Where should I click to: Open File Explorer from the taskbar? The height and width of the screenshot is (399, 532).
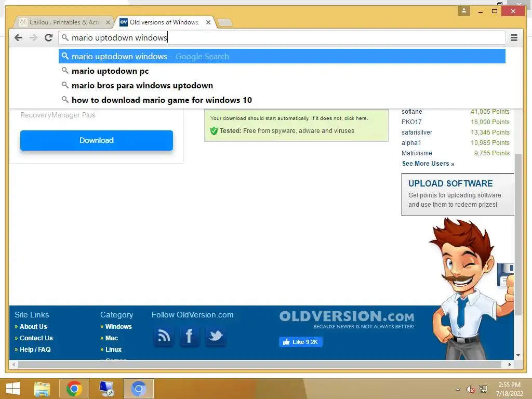coord(42,389)
